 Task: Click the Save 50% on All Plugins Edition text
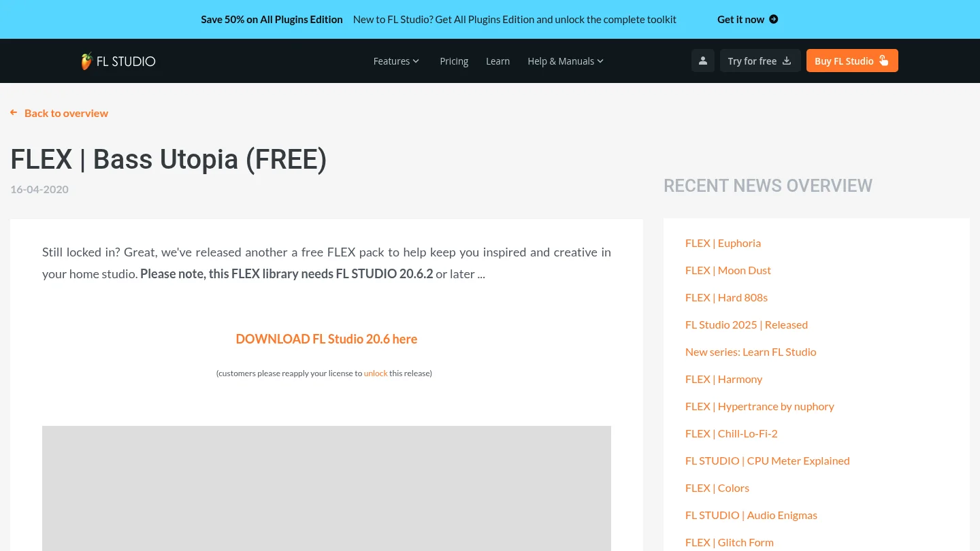272,20
